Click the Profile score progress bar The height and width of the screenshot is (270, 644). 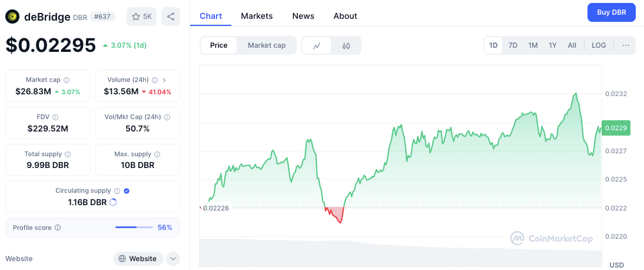click(x=134, y=227)
